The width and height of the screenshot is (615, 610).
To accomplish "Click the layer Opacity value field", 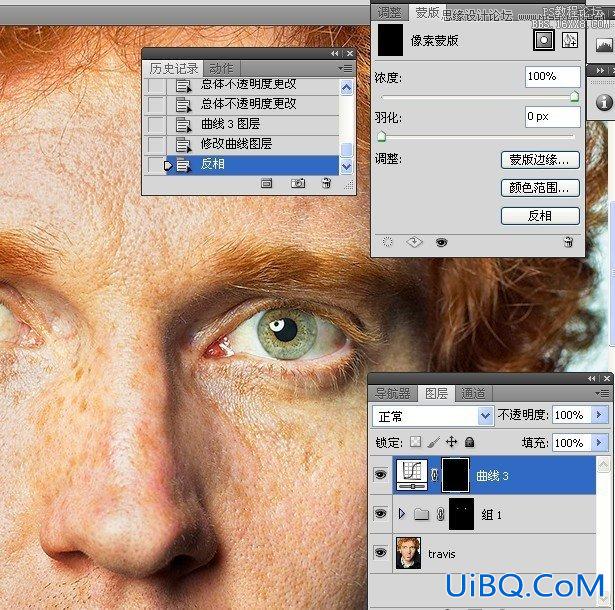I will click(571, 415).
